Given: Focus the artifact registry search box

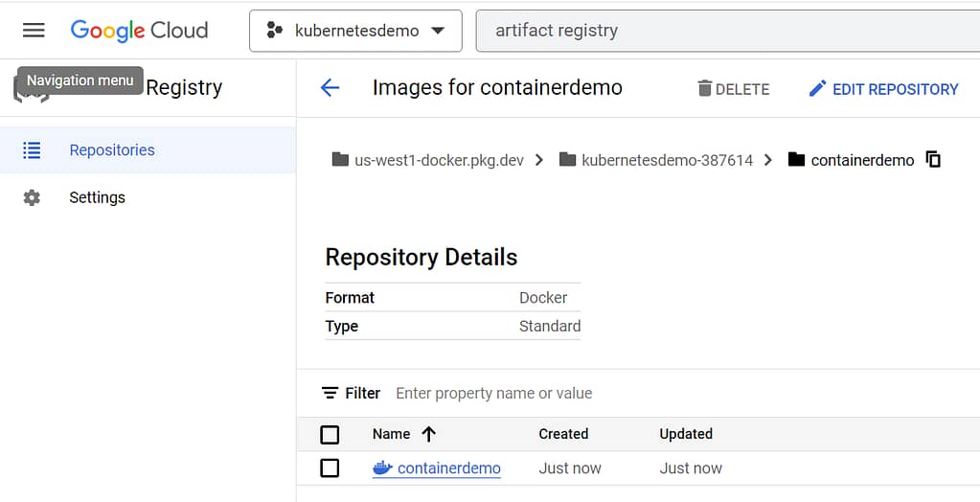Looking at the screenshot, I should (728, 31).
